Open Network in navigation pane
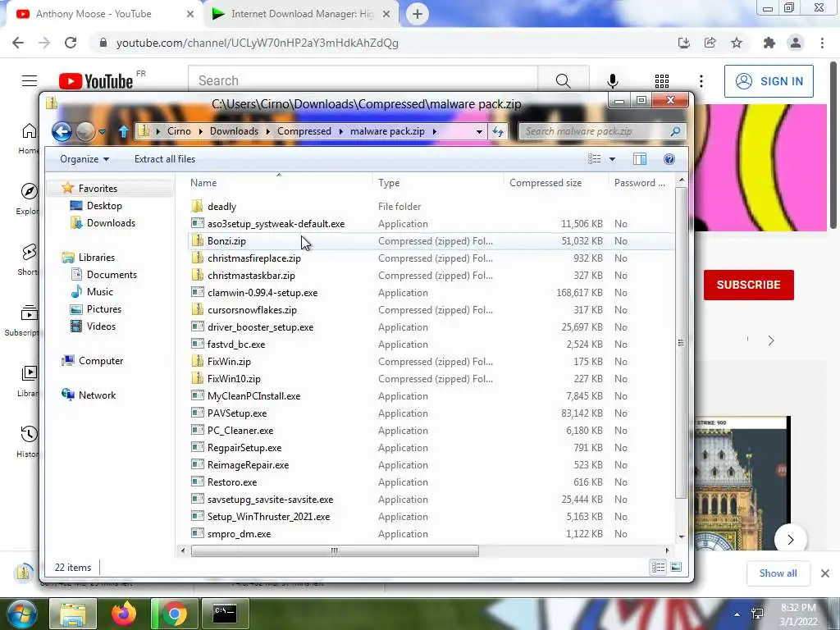The width and height of the screenshot is (840, 630). [97, 395]
